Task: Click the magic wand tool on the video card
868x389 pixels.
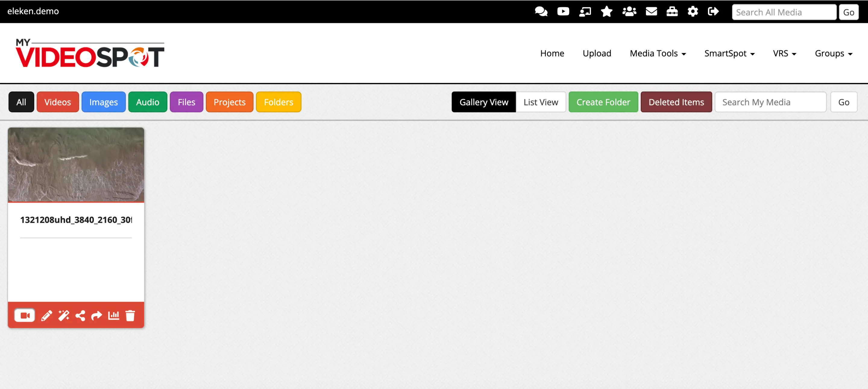Action: pyautogui.click(x=63, y=316)
